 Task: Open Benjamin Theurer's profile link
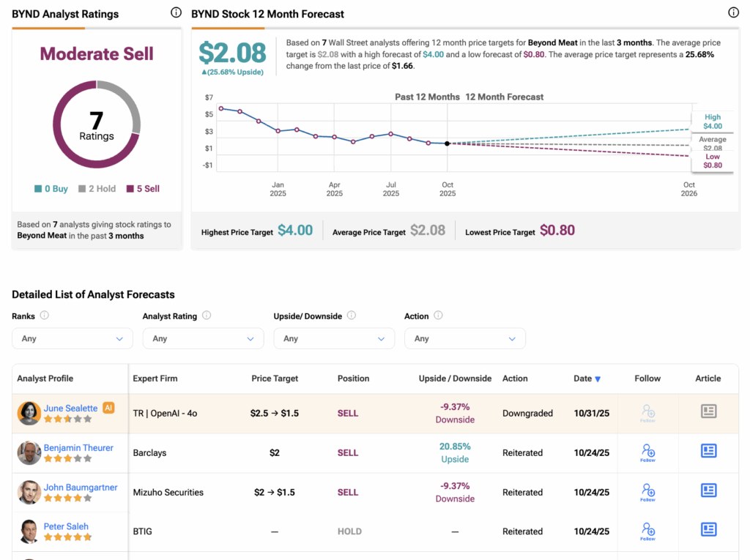(x=78, y=447)
